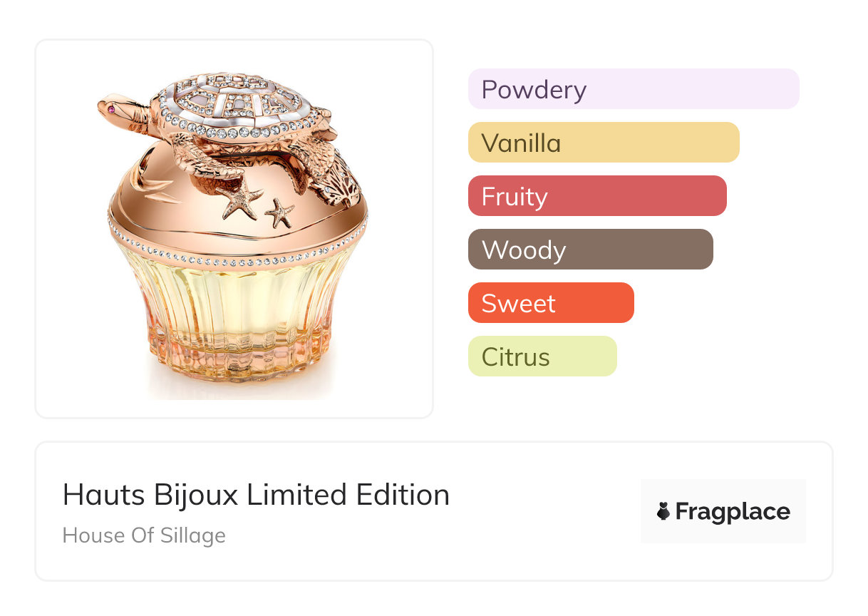Select the Vanilla accord bar
The image size is (868, 616).
click(604, 143)
